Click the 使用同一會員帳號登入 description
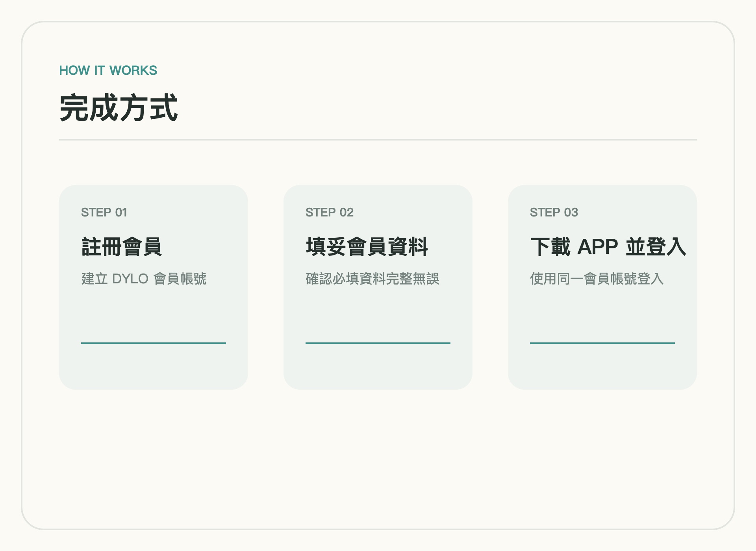756x551 pixels. click(x=597, y=279)
